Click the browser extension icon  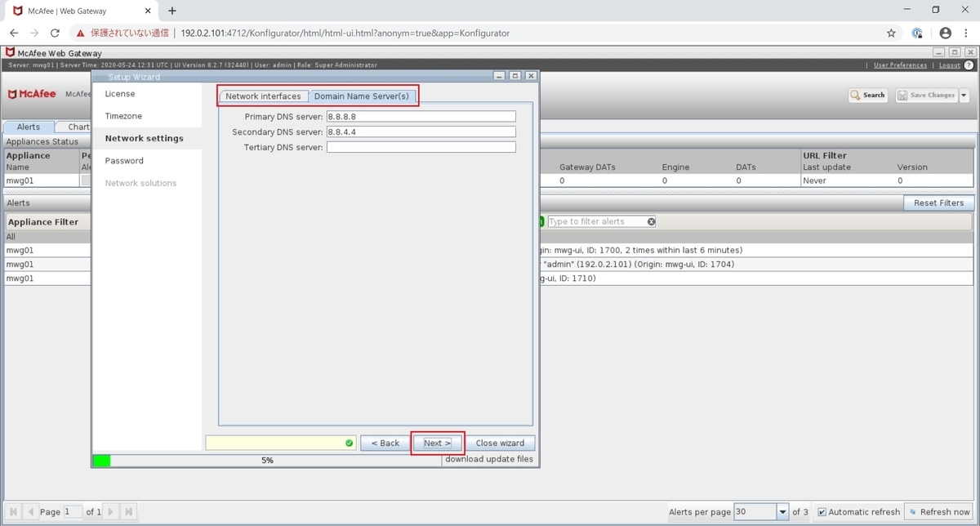click(917, 33)
